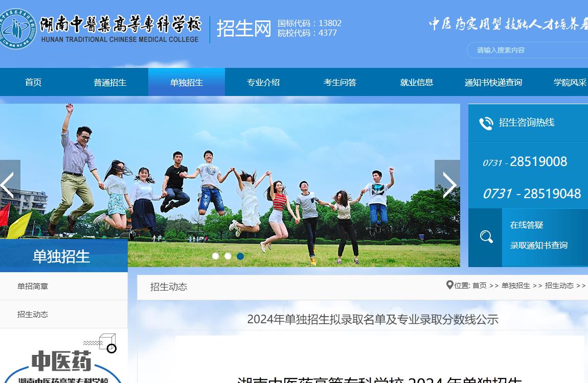Click the 单独招生 sidebar header
The image size is (588, 383).
pos(64,256)
